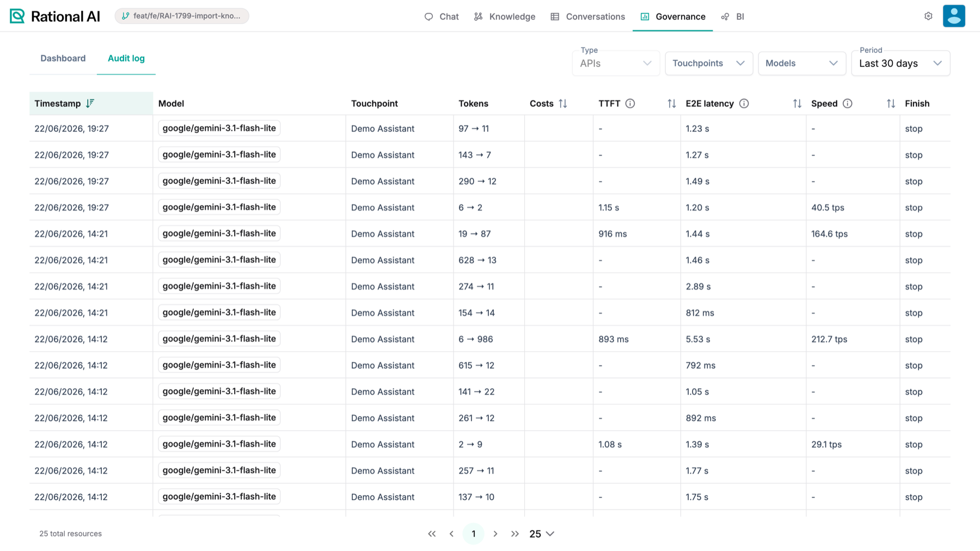Show the Speed column info tooltip
Image resolution: width=980 pixels, height=551 pixels.
click(x=847, y=103)
